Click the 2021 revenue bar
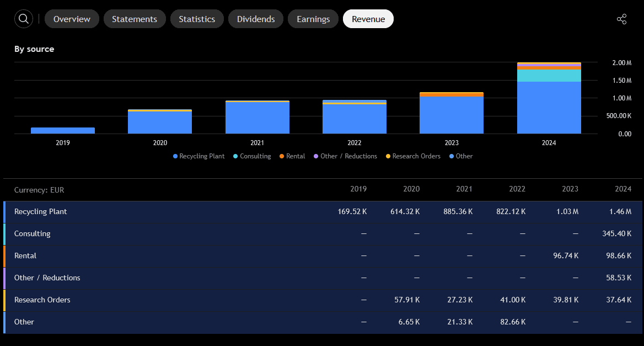644x346 pixels. click(257, 117)
